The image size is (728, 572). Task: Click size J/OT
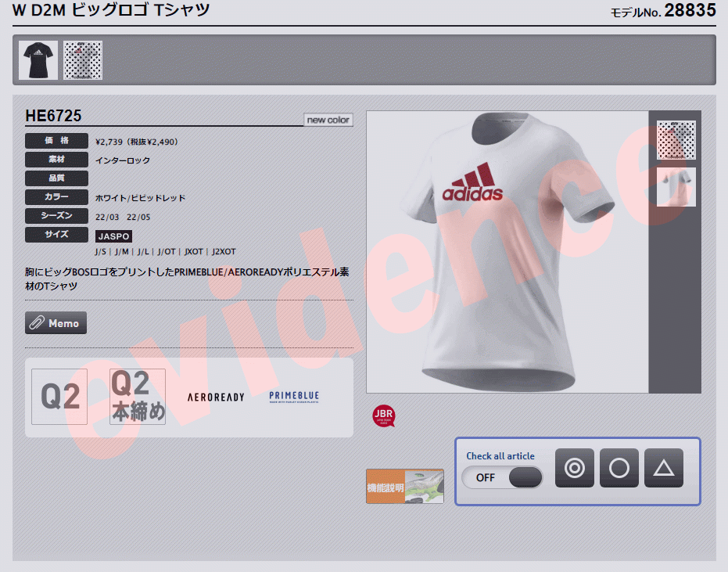pos(167,252)
